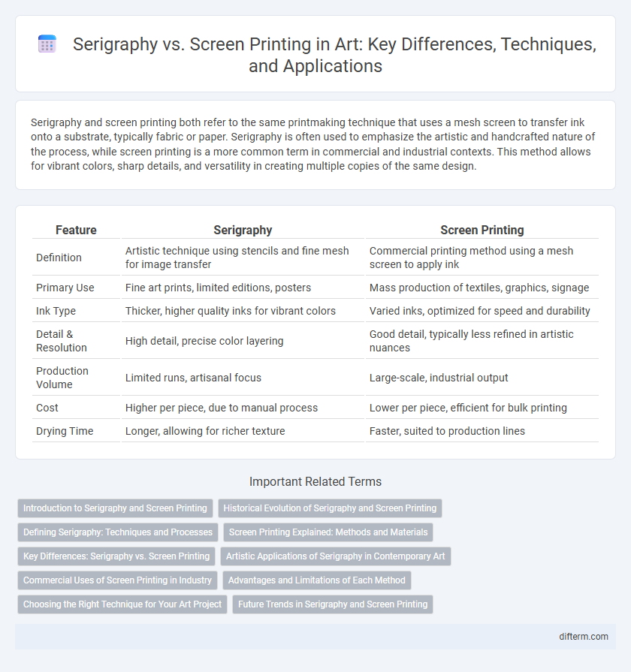This screenshot has height=672, width=631.
Task: Click the Screen Printing column header
Action: 482,231
